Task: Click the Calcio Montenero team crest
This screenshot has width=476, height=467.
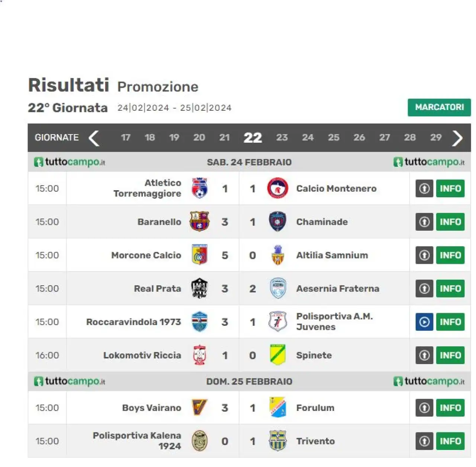Action: pos(277,188)
